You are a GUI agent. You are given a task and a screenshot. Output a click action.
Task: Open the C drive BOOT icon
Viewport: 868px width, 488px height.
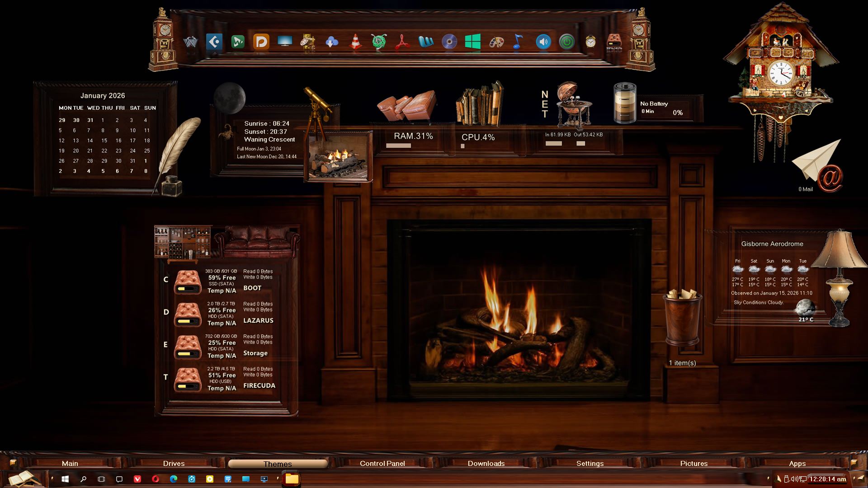[188, 282]
